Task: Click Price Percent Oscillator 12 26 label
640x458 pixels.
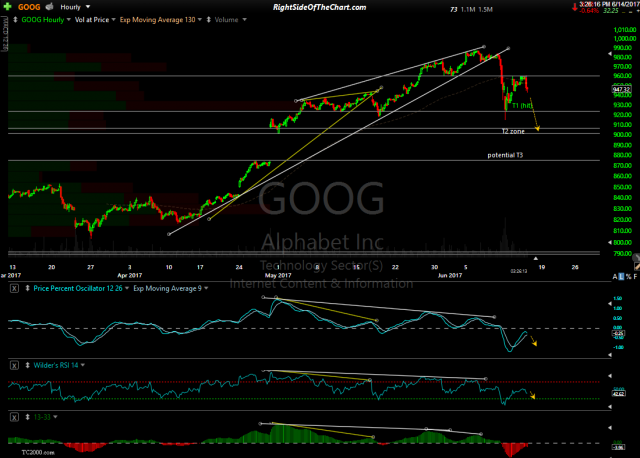Action: click(78, 288)
